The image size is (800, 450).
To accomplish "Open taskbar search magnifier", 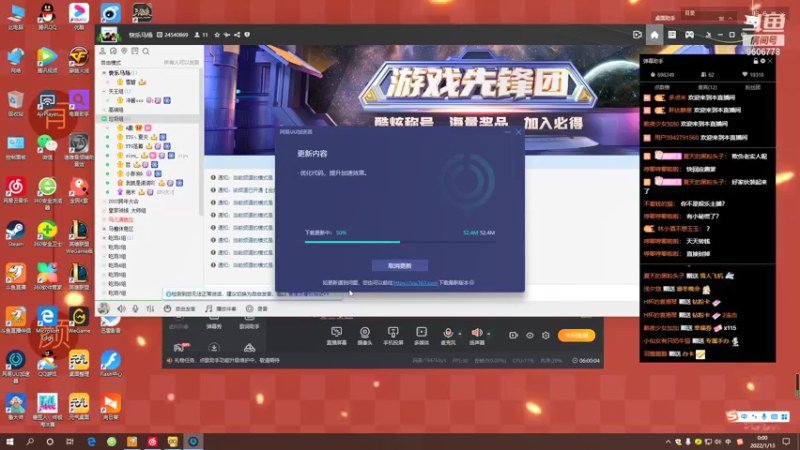I will (x=30, y=441).
